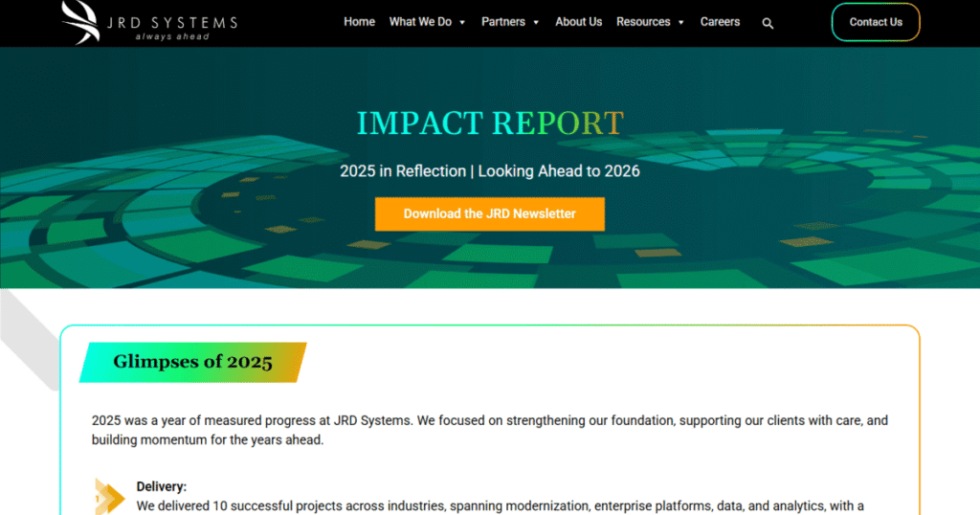This screenshot has height=515, width=980.
Task: Click the numbered arrow icon beside Delivery
Action: (x=109, y=497)
